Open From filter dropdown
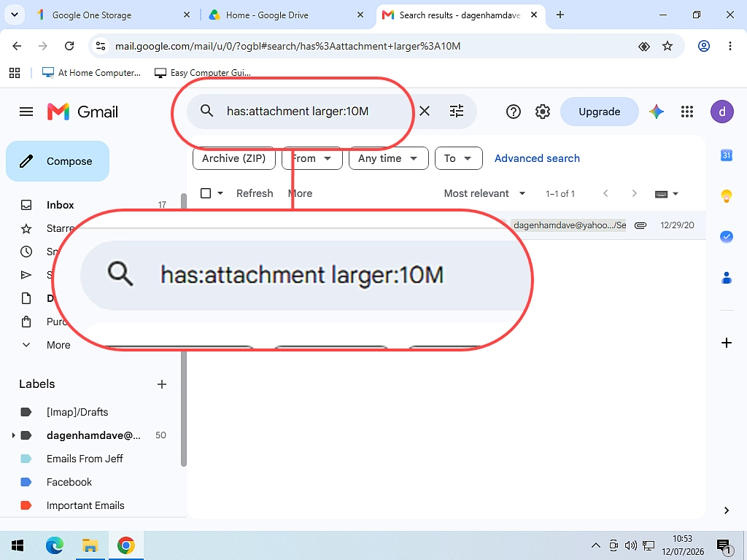 312,158
